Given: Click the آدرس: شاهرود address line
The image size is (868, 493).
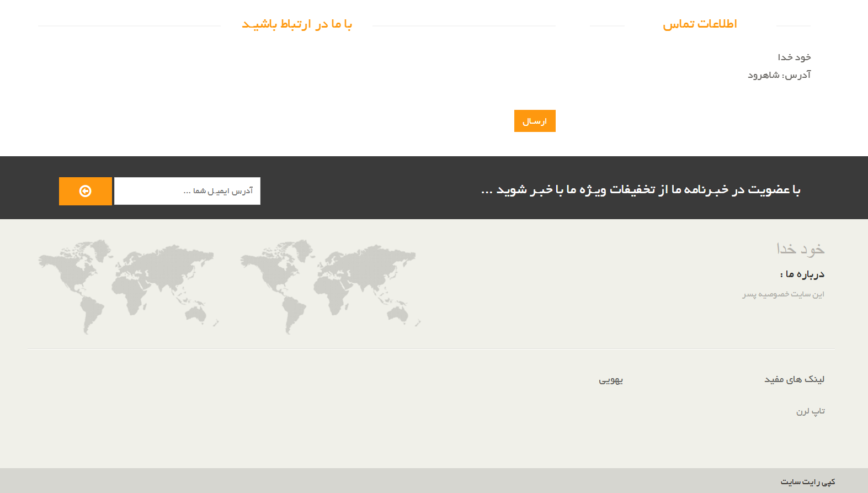Looking at the screenshot, I should click(779, 75).
